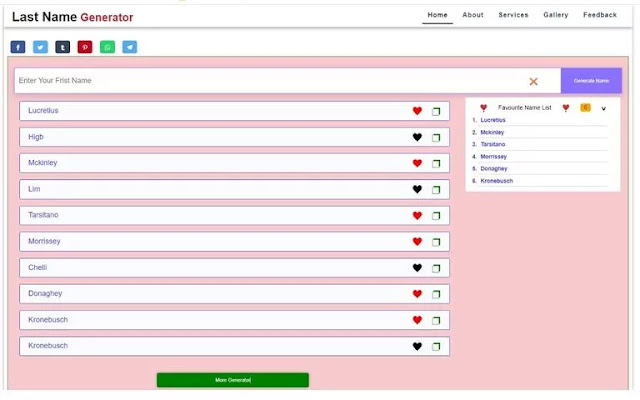Favourite Chelli with its black heart

coord(417,268)
